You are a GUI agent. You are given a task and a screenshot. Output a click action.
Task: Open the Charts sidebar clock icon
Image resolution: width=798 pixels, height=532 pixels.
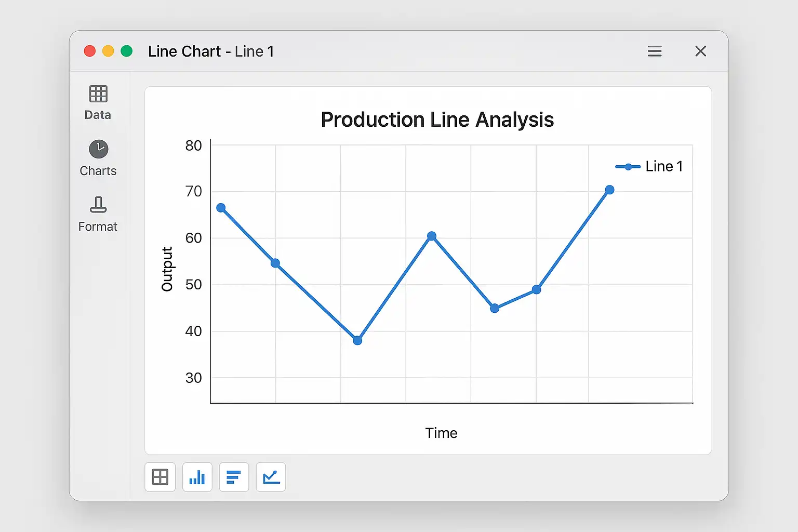point(98,149)
